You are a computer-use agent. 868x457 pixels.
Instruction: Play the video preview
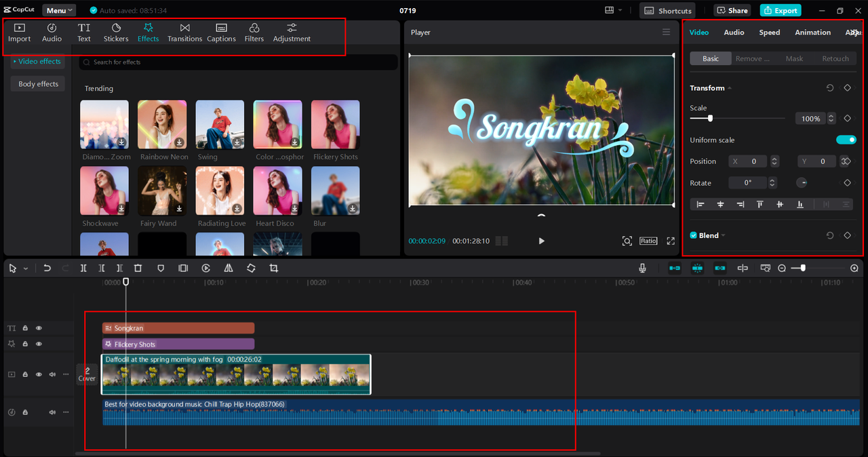[541, 241]
